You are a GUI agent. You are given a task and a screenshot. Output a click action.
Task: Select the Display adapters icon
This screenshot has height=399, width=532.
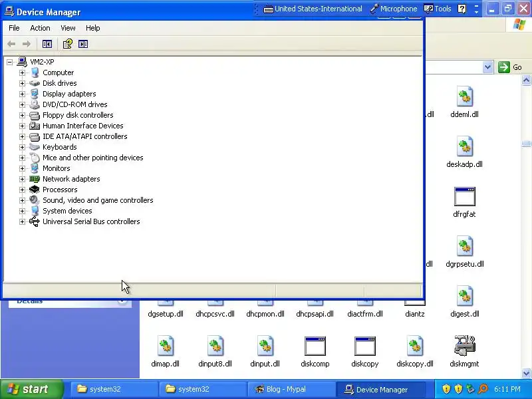click(35, 94)
